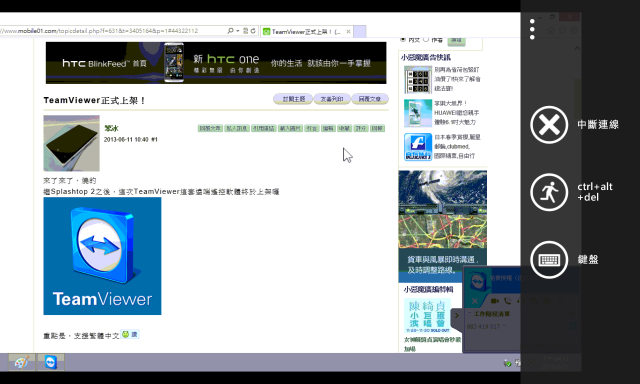Open the HUAWEI phone sidebar ad
This screenshot has height=384, width=640.
418,113
